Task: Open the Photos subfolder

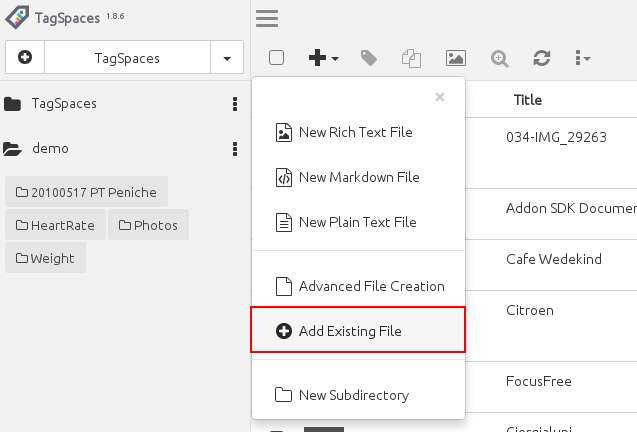Action: click(148, 225)
